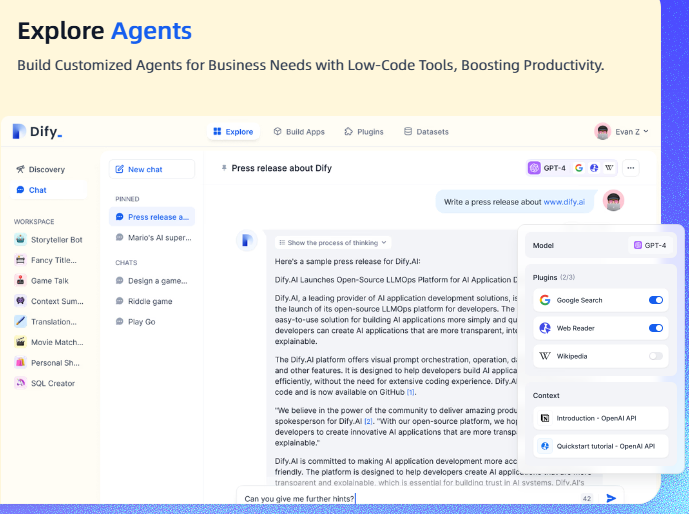
Task: Expand Show the process of thinking
Action: (333, 242)
